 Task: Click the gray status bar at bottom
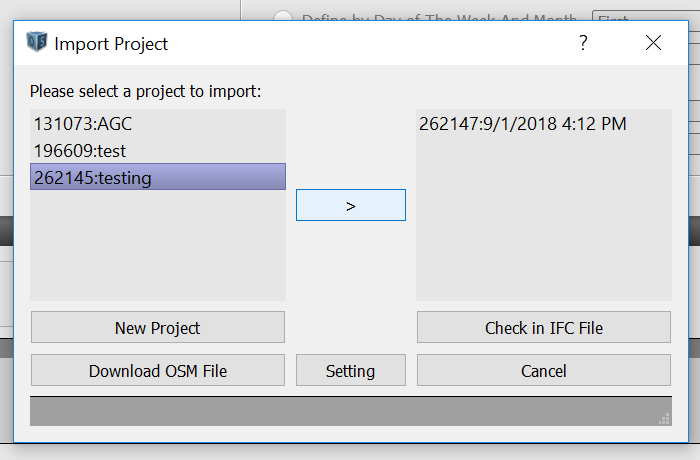coord(350,411)
